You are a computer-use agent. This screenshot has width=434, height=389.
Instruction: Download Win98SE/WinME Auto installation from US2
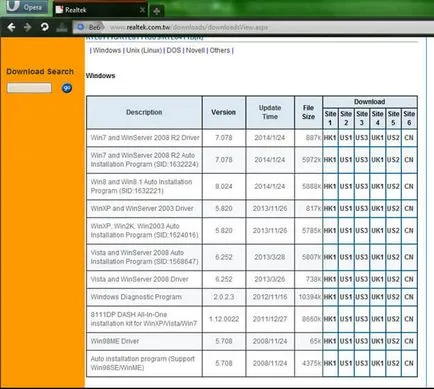coord(393,363)
